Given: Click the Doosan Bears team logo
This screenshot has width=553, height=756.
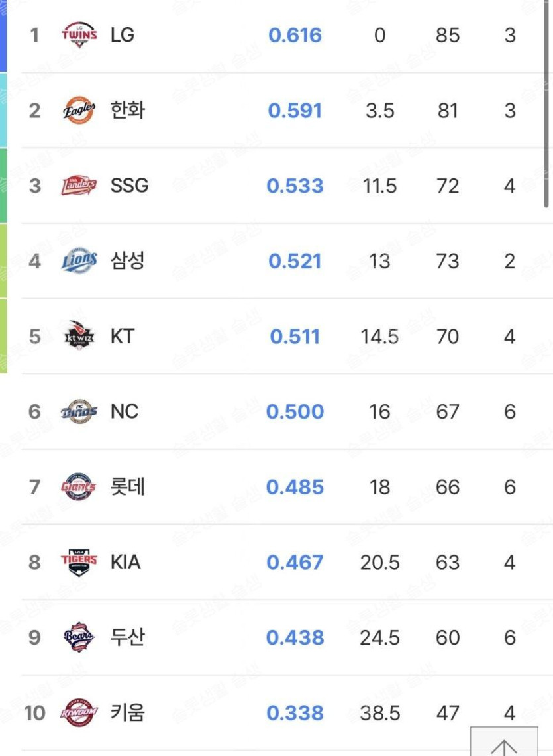Looking at the screenshot, I should pyautogui.click(x=79, y=637).
